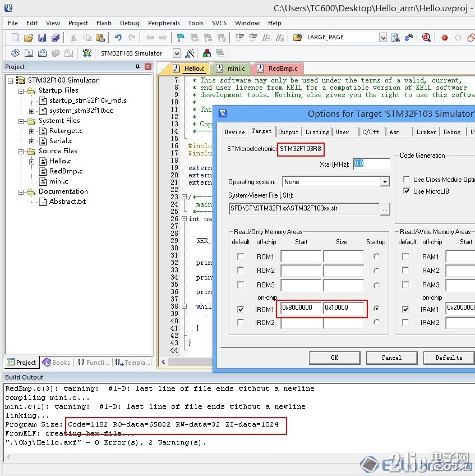
Task: Expand the system_stm32f10x.c node
Action: tap(31, 111)
